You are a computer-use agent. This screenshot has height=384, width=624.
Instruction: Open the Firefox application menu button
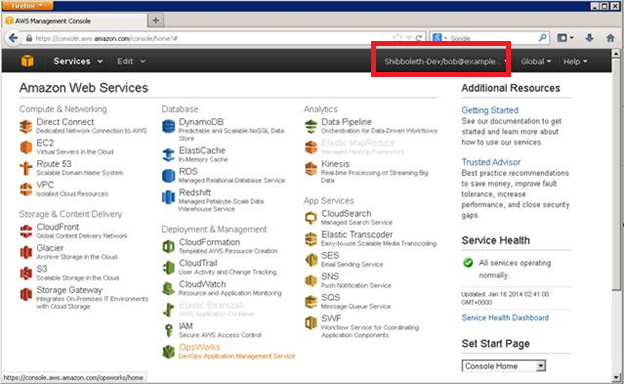coord(27,6)
